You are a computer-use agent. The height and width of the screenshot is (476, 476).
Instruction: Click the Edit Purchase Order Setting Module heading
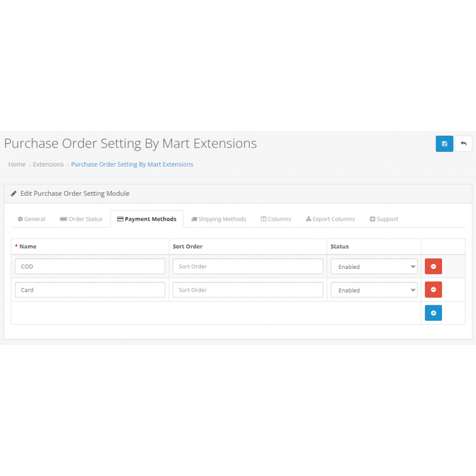point(75,193)
